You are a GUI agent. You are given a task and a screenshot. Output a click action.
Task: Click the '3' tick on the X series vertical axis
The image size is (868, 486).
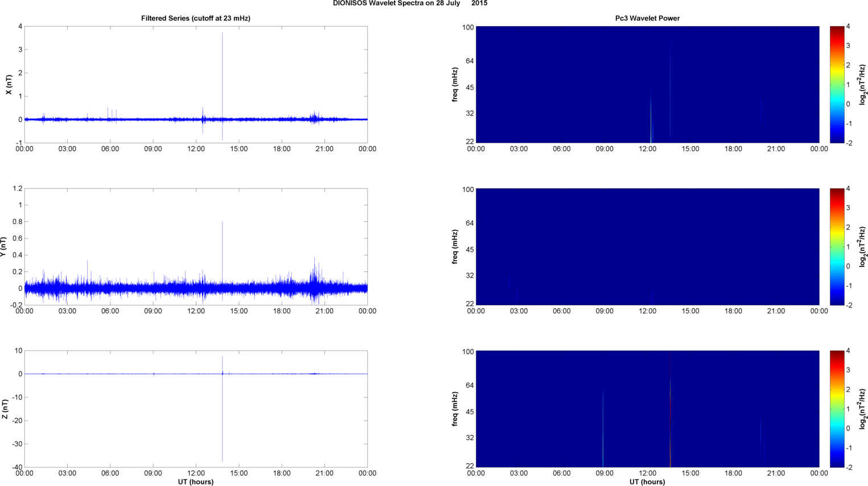coord(20,50)
